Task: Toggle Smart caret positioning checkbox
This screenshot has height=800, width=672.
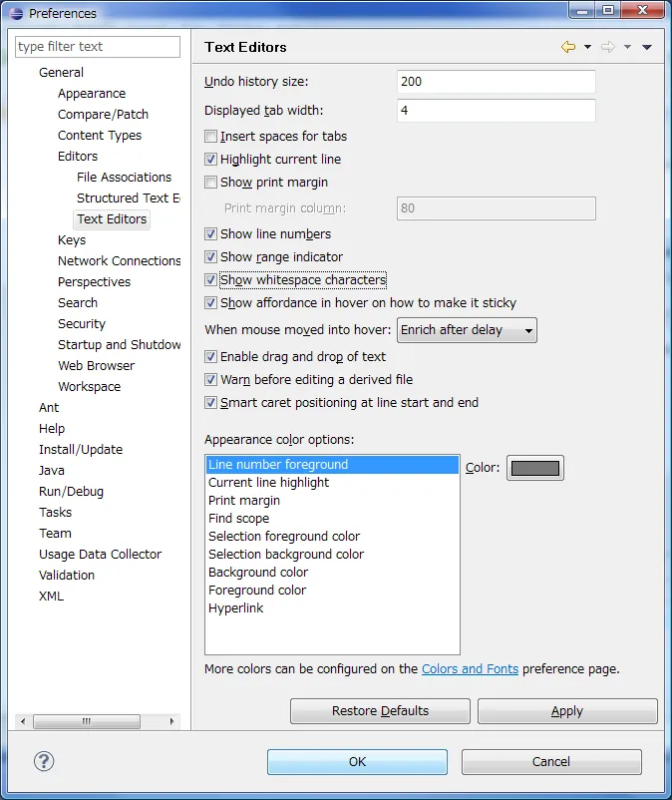Action: pos(210,403)
